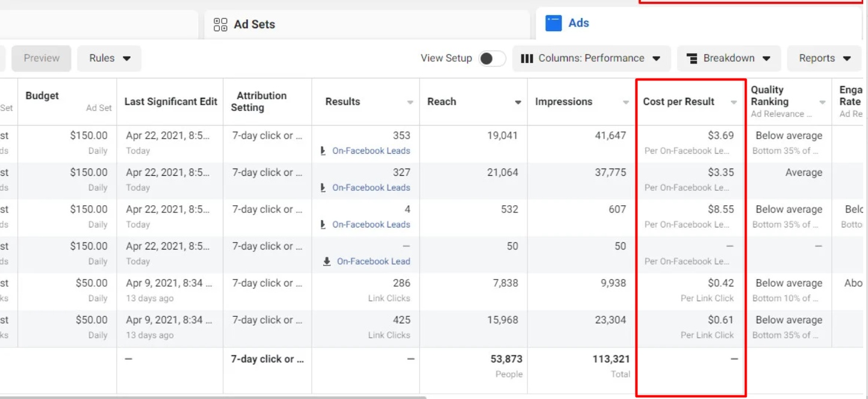Click the Cost per Result header arrow
Viewport: 868px width, 399px height.
coord(733,103)
